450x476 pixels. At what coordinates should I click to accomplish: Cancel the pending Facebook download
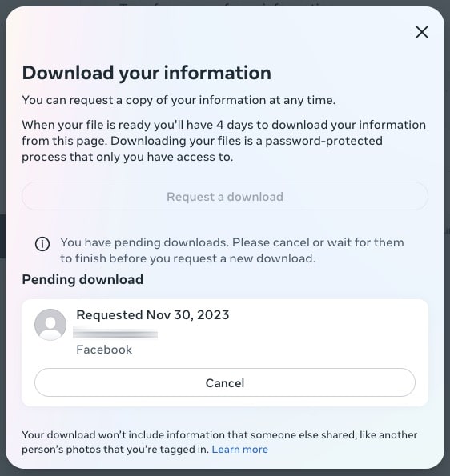(x=225, y=382)
